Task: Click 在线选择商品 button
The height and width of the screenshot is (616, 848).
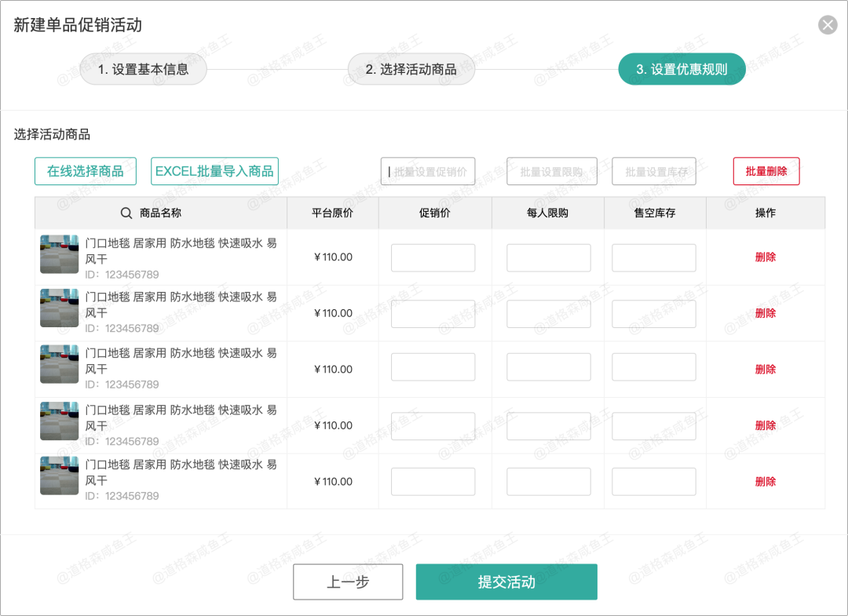Action: (86, 171)
